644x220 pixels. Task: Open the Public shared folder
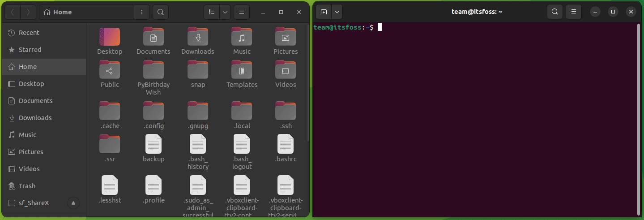[110, 71]
